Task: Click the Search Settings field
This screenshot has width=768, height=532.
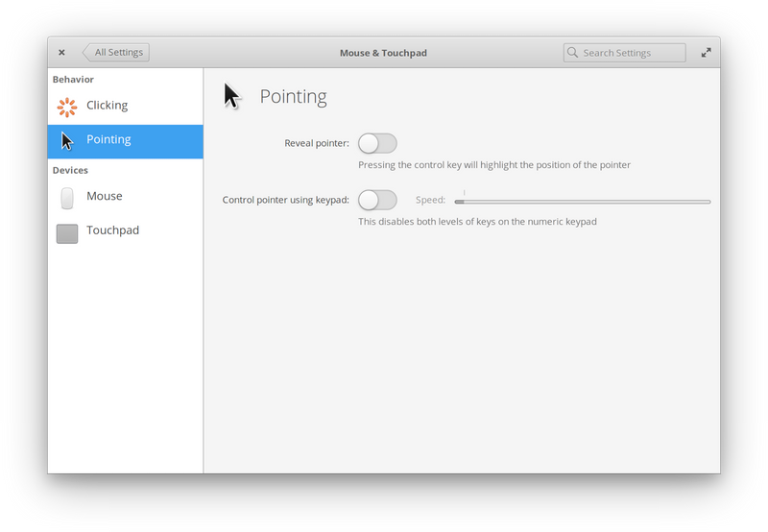Action: 625,53
